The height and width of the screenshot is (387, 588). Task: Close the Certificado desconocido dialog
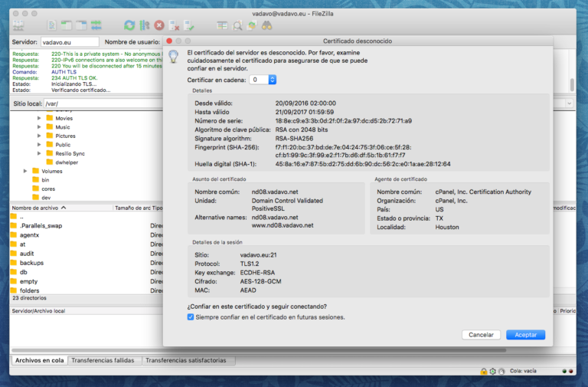click(x=169, y=41)
